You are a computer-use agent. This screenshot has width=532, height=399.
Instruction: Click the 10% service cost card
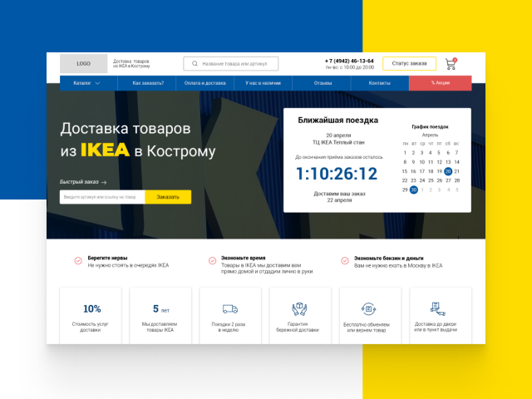91,316
